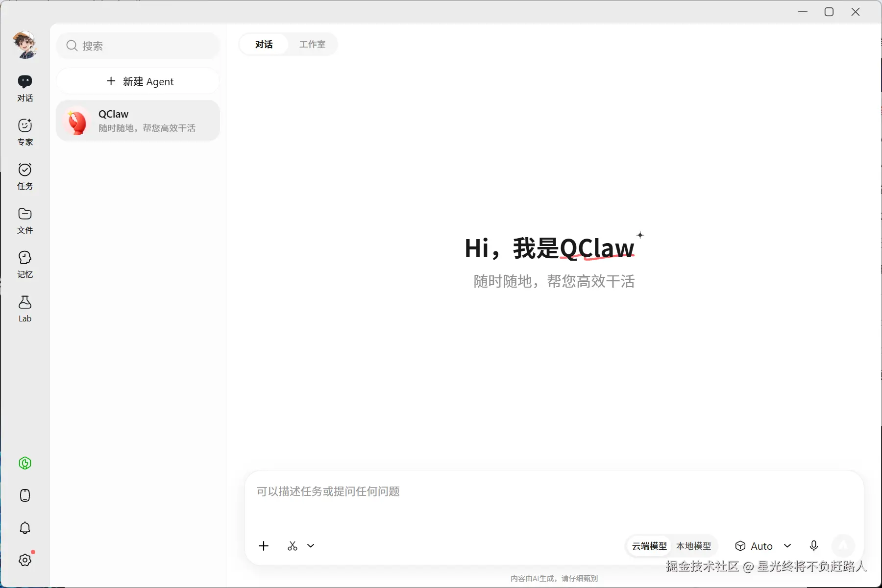Start voice input with the microphone

pos(814,546)
